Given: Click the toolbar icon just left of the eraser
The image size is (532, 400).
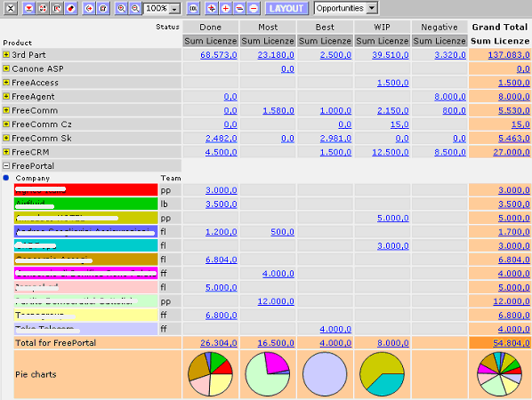Looking at the screenshot, I should click(57, 8).
